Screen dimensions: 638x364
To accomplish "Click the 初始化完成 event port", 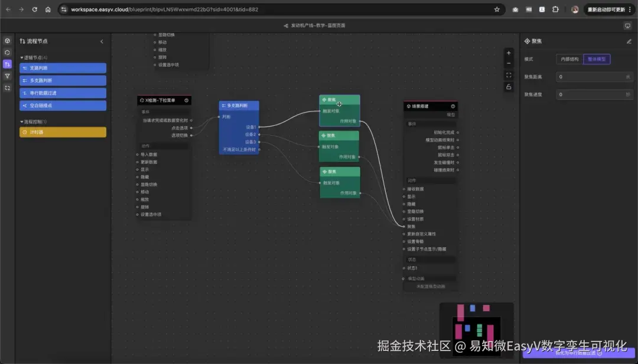I will tap(458, 132).
